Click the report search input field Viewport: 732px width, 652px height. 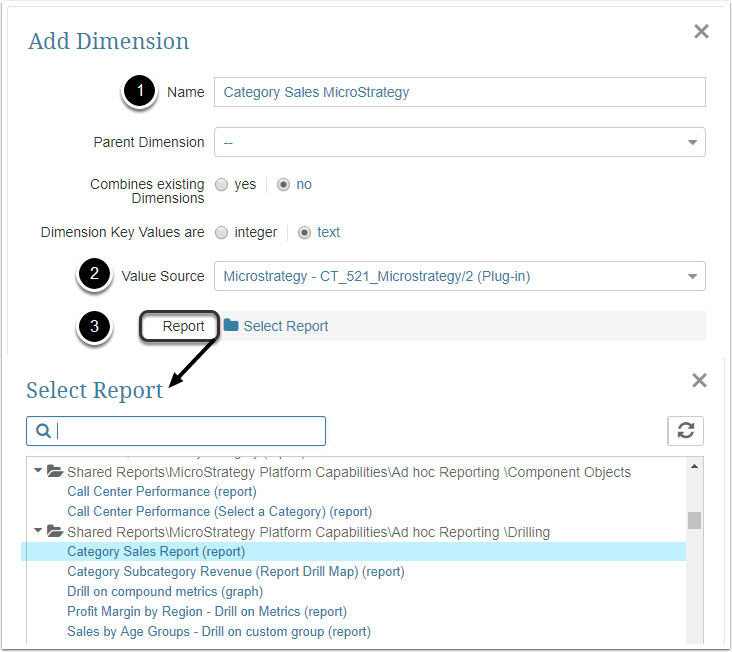tap(176, 431)
